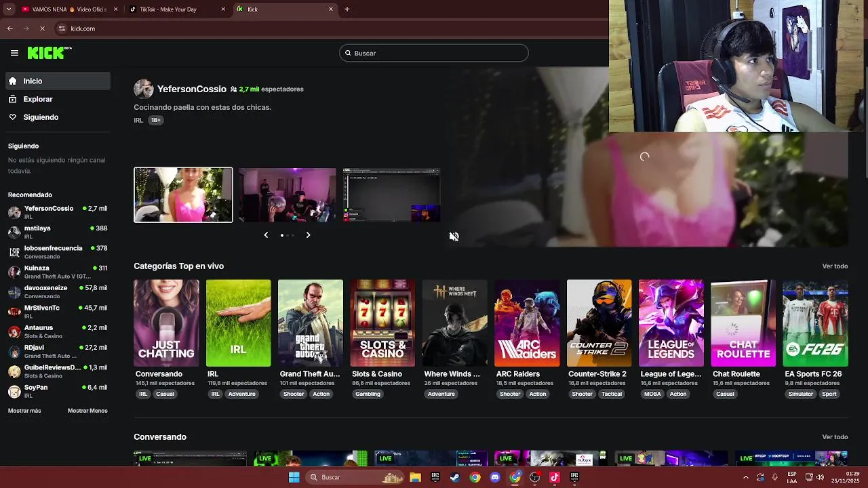This screenshot has width=868, height=488.
Task: Click Simulator tag under EA Sports FC 26
Action: pos(801,394)
